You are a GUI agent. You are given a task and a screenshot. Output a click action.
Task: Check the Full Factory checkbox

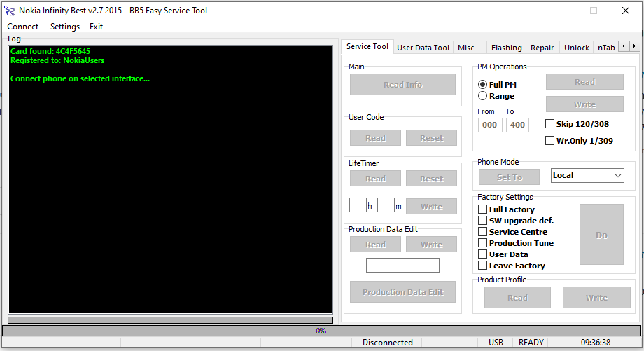[x=482, y=209]
